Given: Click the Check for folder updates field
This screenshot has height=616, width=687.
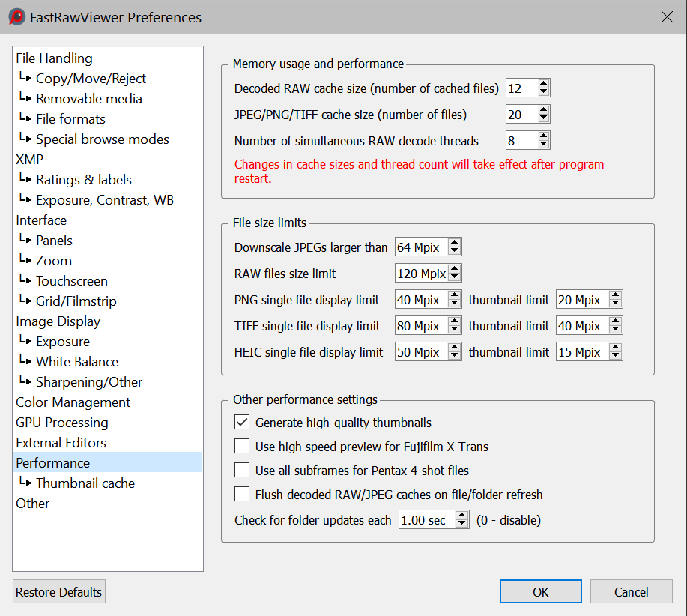Looking at the screenshot, I should click(x=426, y=520).
